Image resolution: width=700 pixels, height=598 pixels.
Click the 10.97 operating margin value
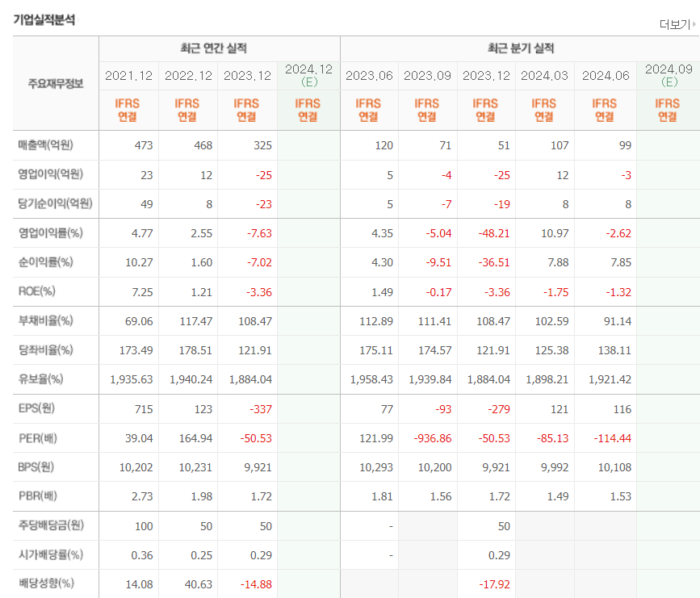(555, 233)
